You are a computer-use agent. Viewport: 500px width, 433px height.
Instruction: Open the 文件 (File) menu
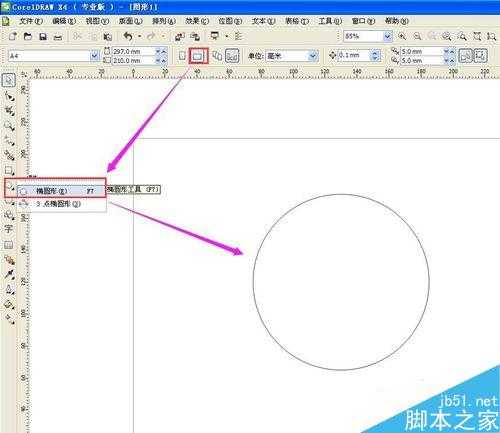click(x=31, y=21)
